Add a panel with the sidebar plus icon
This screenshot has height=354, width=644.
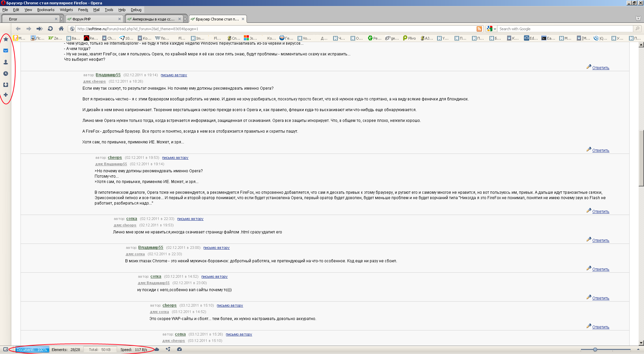pos(6,95)
